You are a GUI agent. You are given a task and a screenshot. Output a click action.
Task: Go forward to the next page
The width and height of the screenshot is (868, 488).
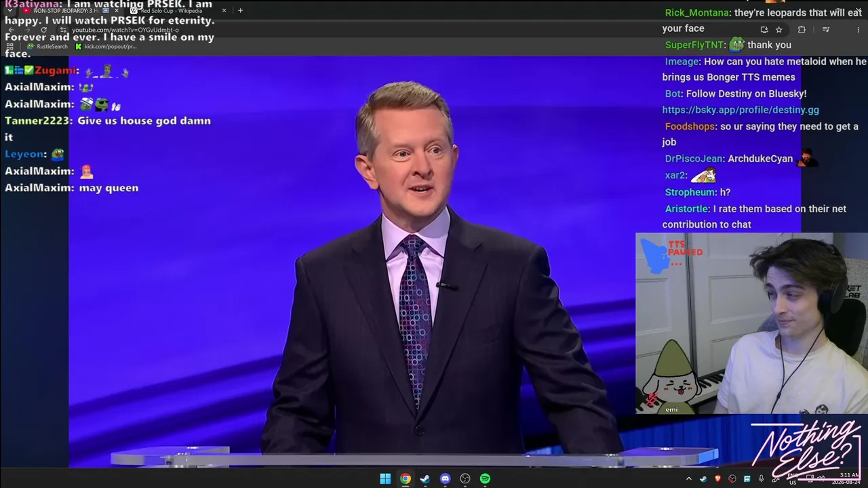(x=27, y=30)
